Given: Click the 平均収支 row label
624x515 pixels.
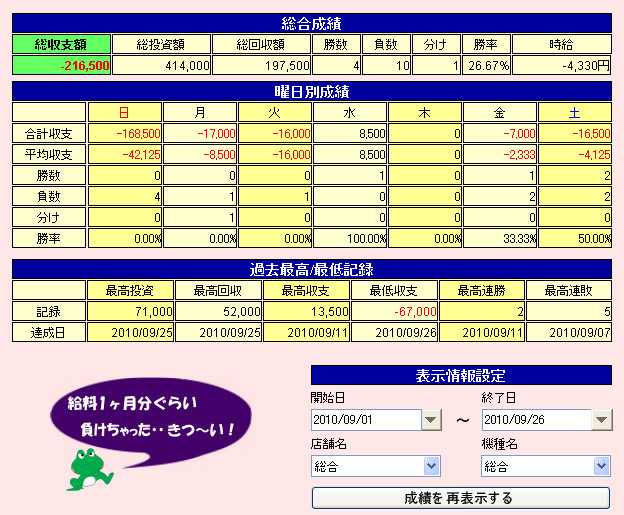Looking at the screenshot, I should [x=49, y=154].
